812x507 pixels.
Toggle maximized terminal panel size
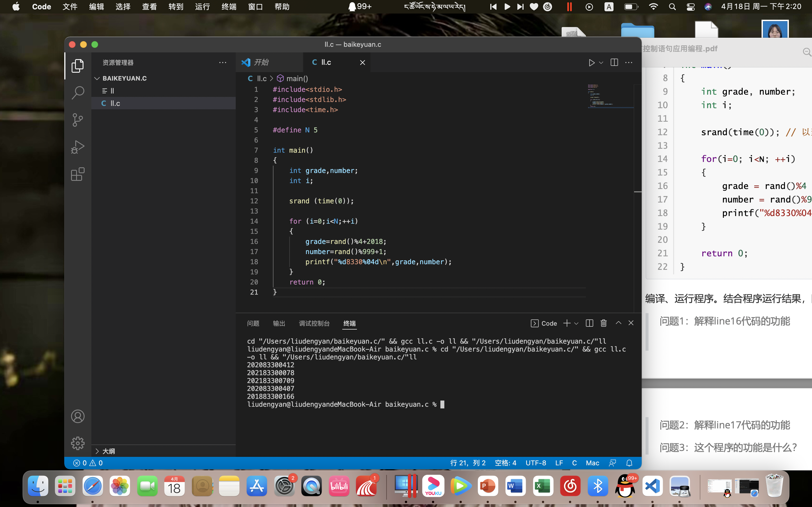[x=618, y=323]
